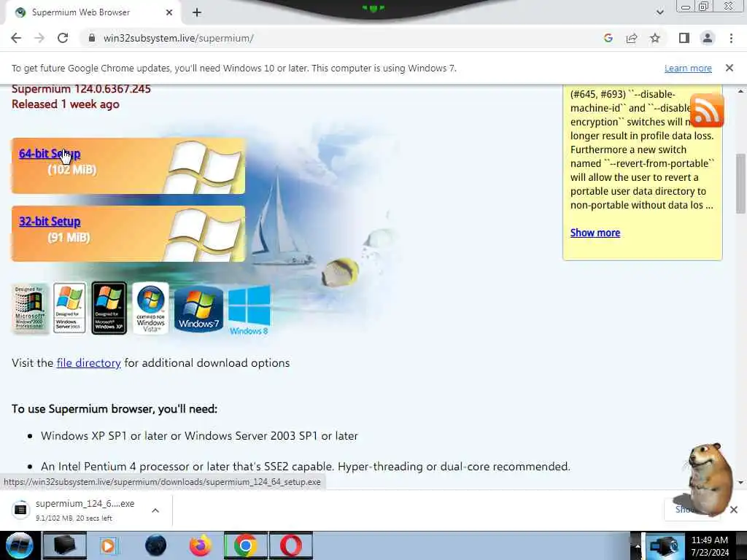The image size is (747, 560).
Task: Close the downloads bar
Action: 734,510
